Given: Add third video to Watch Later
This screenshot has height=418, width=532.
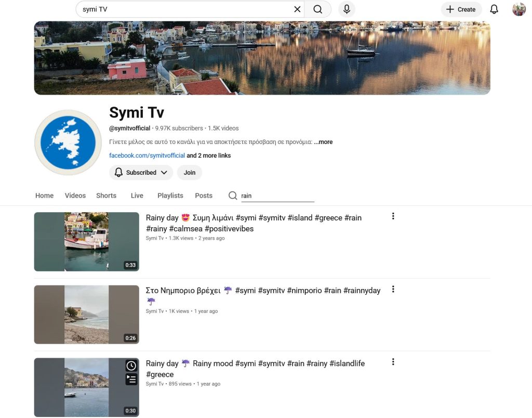Looking at the screenshot, I should point(131,366).
